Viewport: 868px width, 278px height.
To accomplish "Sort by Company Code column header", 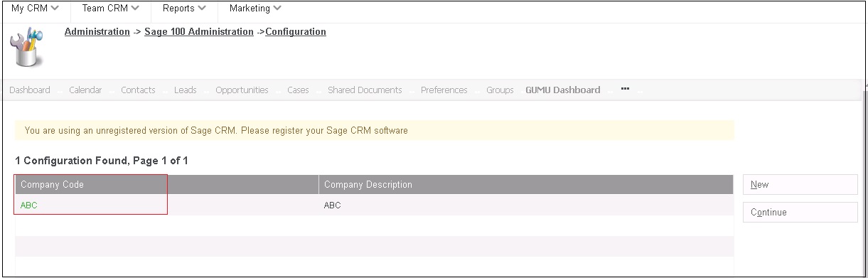I will tap(52, 185).
